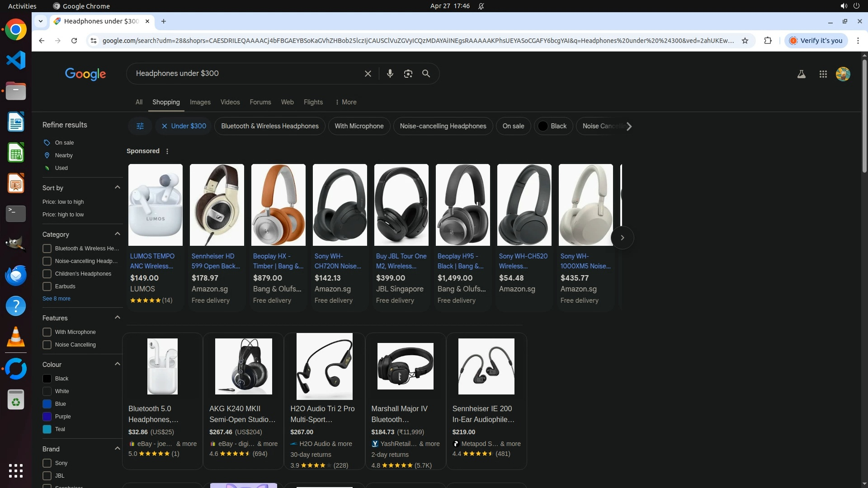The image size is (868, 488).
Task: Clear the search box with X icon
Action: point(368,74)
